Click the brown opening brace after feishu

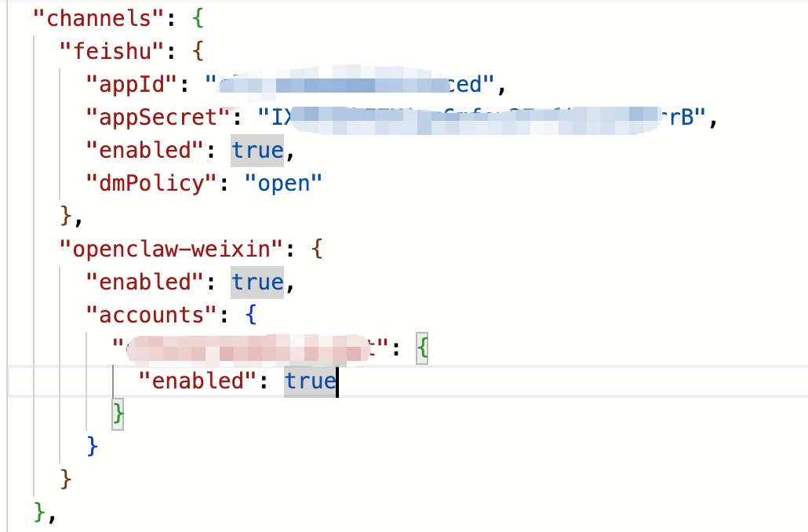(x=198, y=52)
